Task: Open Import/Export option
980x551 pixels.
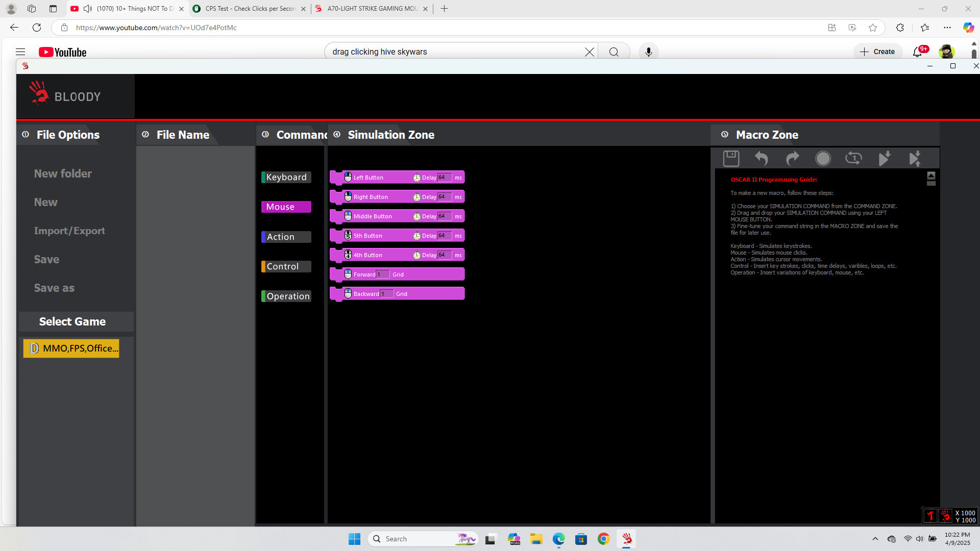Action: tap(69, 231)
